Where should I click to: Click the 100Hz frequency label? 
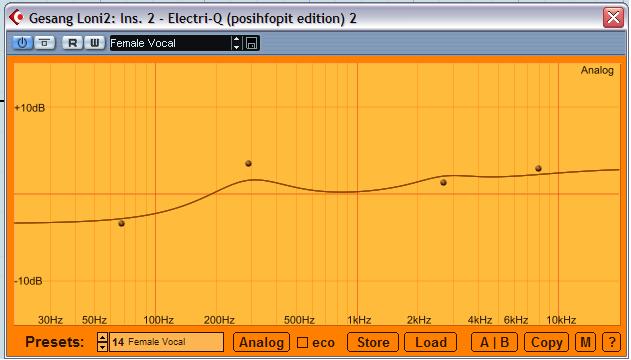159,320
